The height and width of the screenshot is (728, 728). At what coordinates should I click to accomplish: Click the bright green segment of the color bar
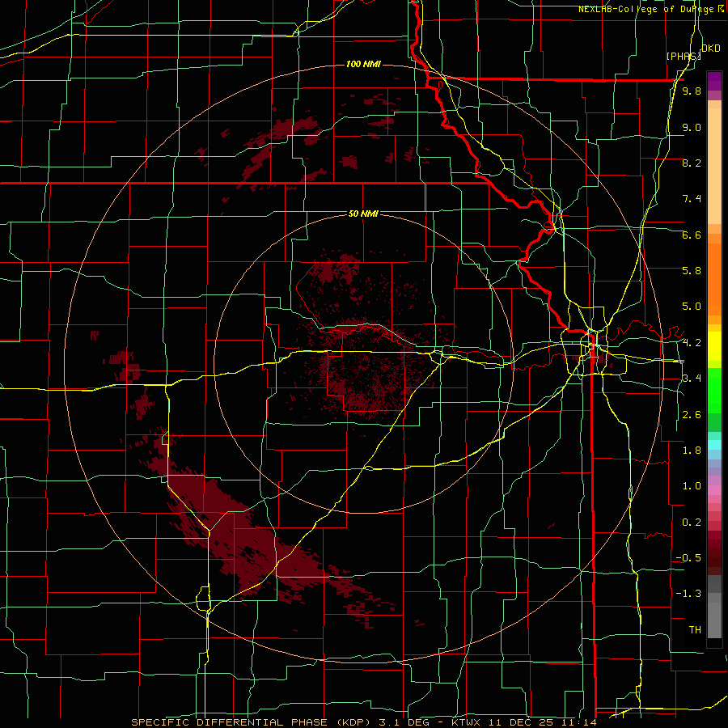pyautogui.click(x=714, y=392)
